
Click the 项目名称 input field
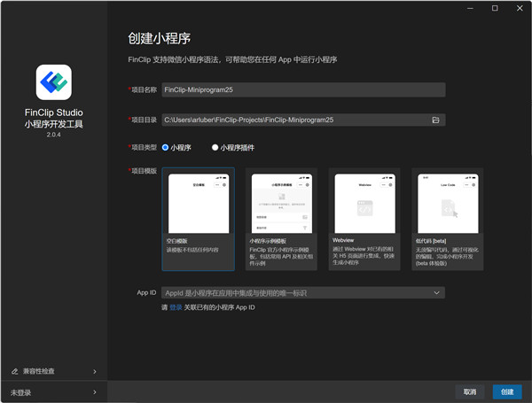tap(303, 89)
